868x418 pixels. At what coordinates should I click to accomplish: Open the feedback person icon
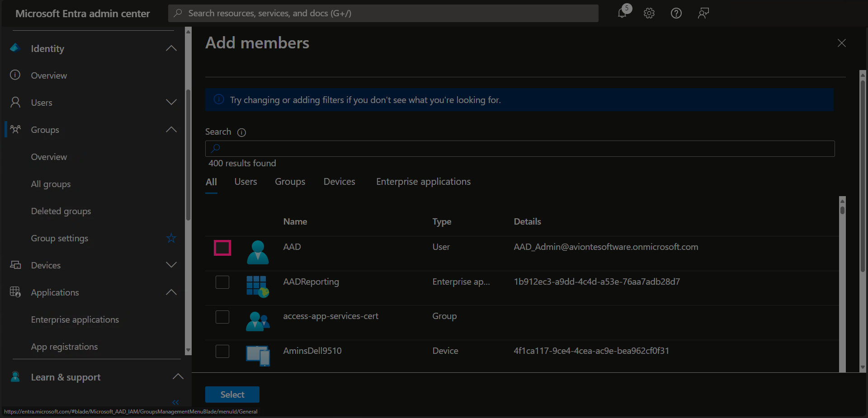703,13
